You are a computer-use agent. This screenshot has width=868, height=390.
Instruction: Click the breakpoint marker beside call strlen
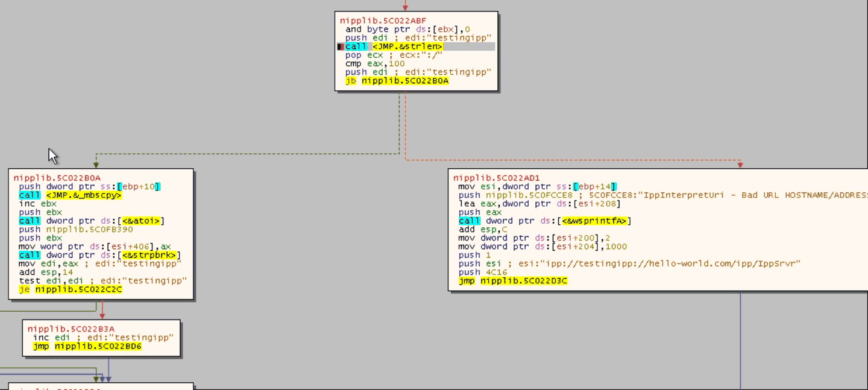click(341, 46)
